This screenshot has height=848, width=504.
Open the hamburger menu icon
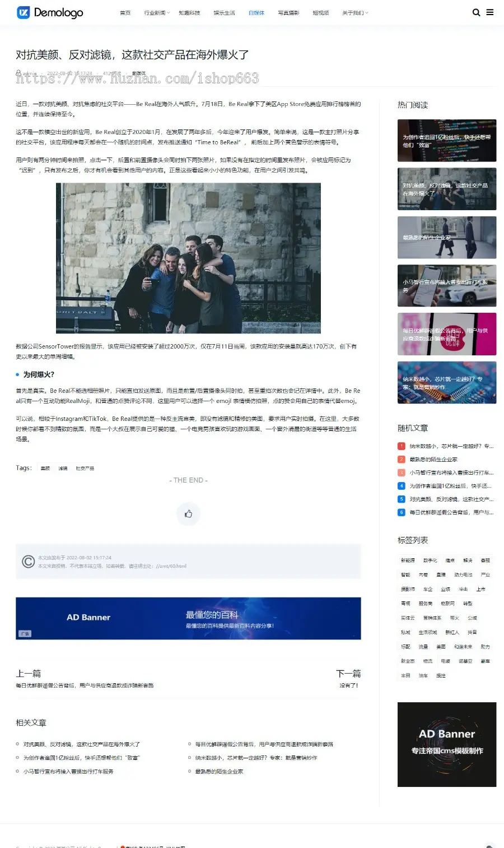coord(490,12)
